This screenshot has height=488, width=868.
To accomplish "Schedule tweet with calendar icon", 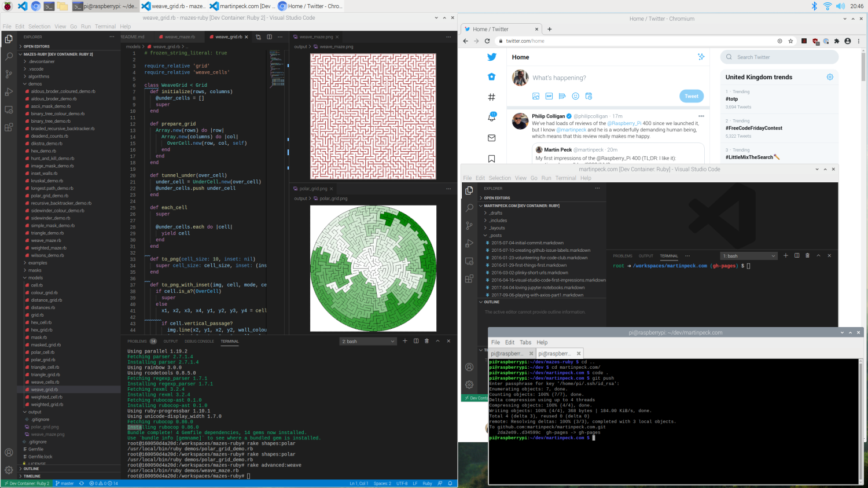I will (589, 96).
